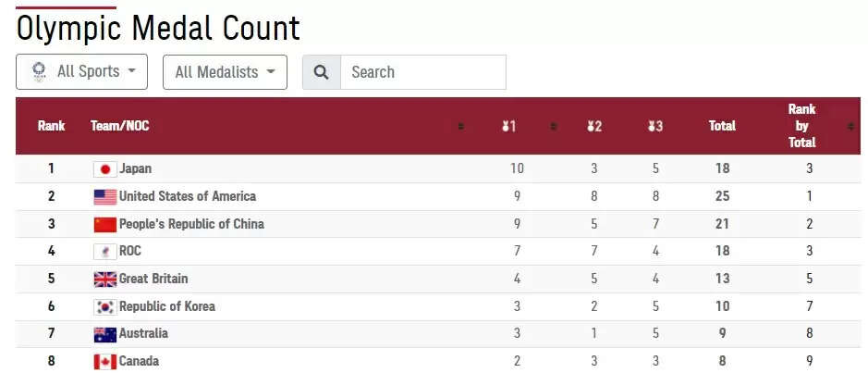This screenshot has width=868, height=373.
Task: Sort by silver medal column header
Action: pos(593,126)
